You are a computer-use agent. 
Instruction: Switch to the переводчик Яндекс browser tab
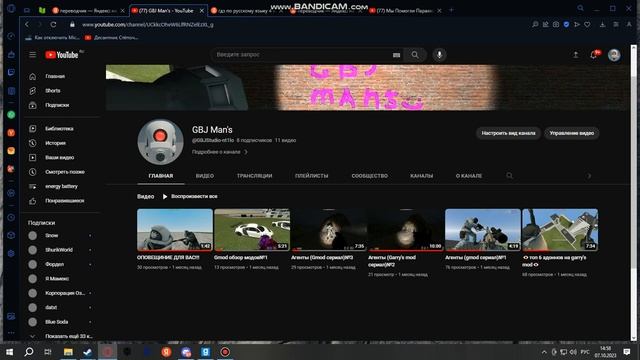tap(88, 11)
